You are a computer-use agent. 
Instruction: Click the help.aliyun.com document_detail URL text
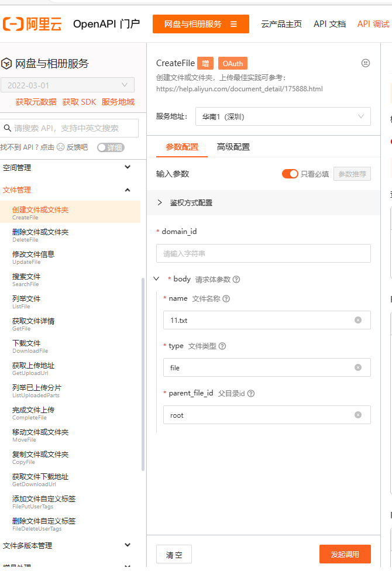[x=239, y=89]
